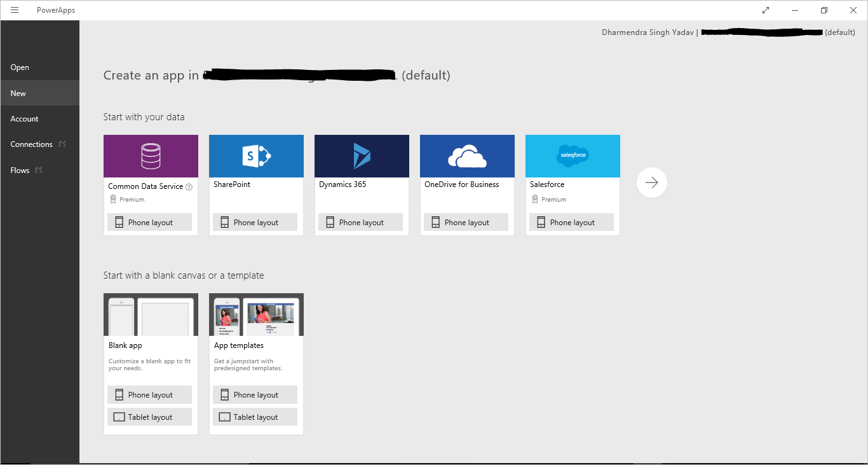Choose Tablet layout for Blank app

click(149, 417)
